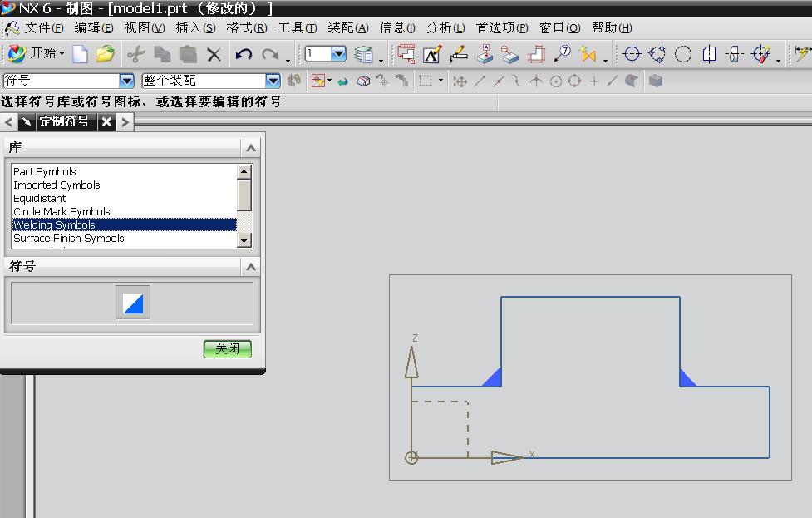Open the 开始 (Start) application menu

(x=37, y=53)
